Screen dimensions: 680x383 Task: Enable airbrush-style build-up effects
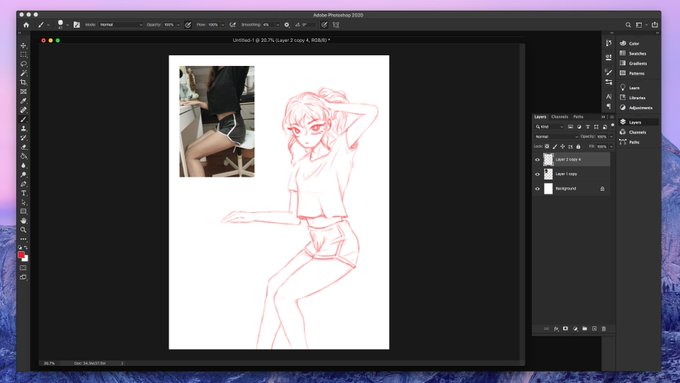click(x=233, y=25)
